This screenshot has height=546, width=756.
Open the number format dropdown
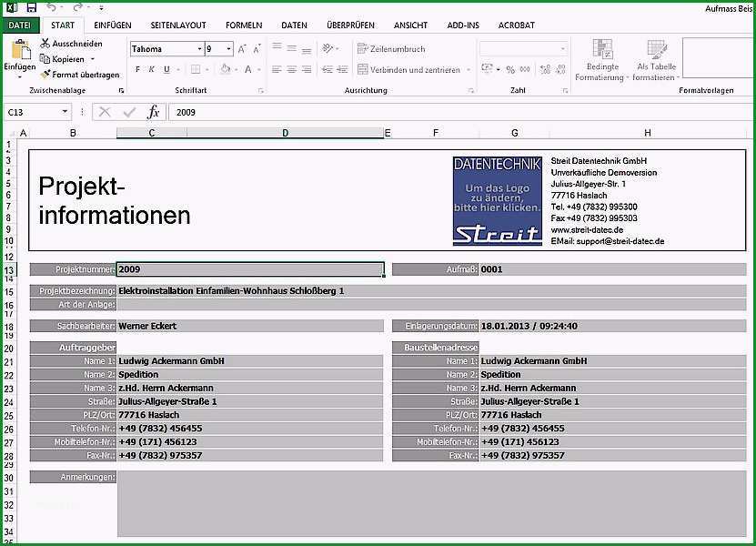pos(562,49)
